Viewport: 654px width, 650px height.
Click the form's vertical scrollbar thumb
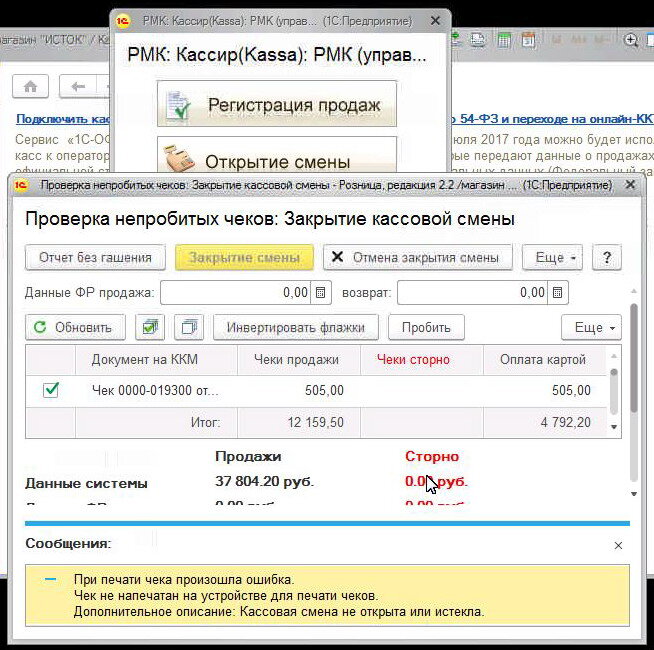tap(634, 358)
